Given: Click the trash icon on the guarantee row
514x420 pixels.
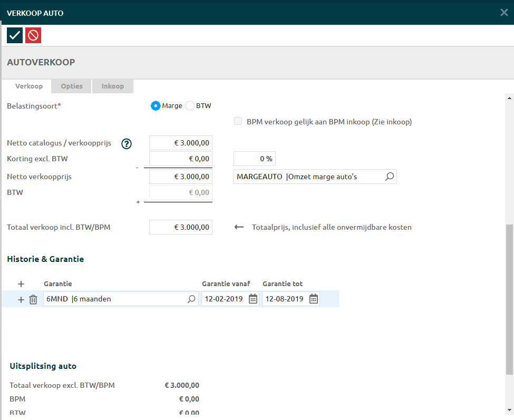Looking at the screenshot, I should [x=33, y=299].
